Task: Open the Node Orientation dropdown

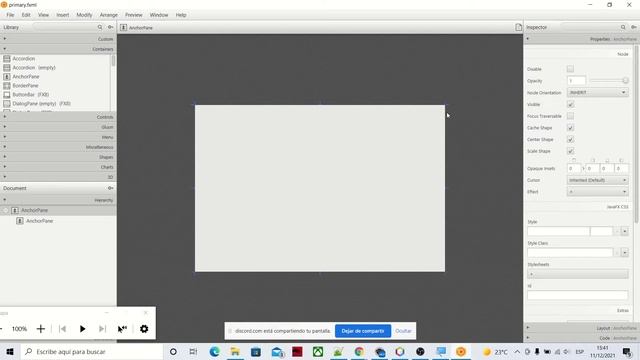Action: point(598,92)
